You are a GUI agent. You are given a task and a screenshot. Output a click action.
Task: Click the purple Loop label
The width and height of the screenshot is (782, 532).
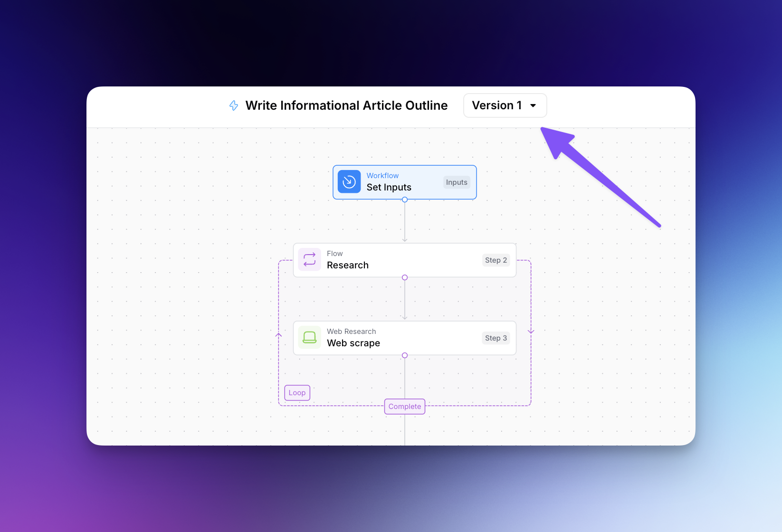(x=297, y=393)
